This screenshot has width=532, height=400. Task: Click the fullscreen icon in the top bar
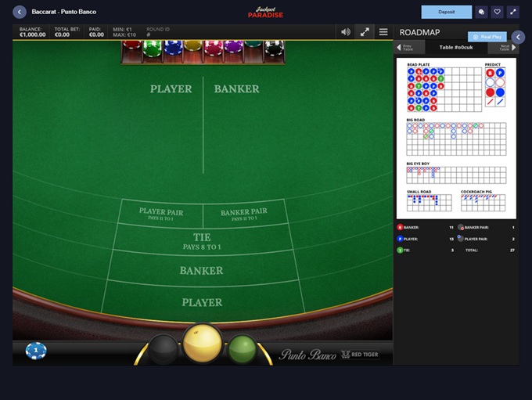point(513,12)
